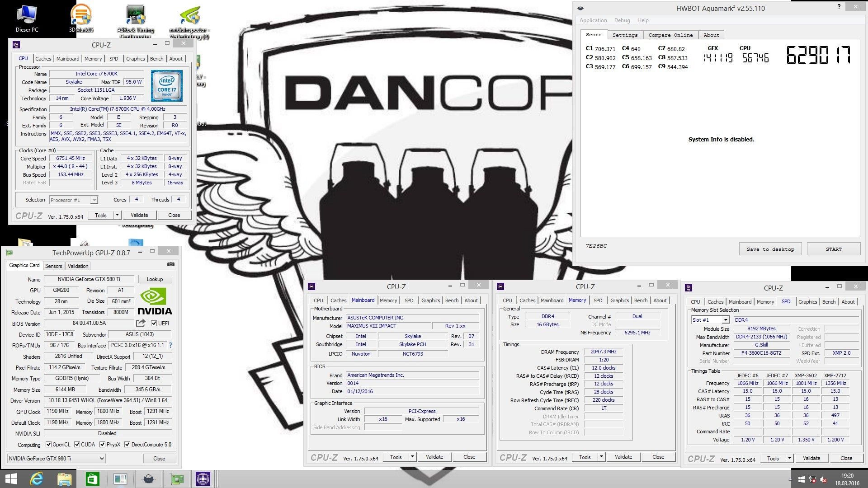
Task: Open File Explorer from the taskbar
Action: 64,479
